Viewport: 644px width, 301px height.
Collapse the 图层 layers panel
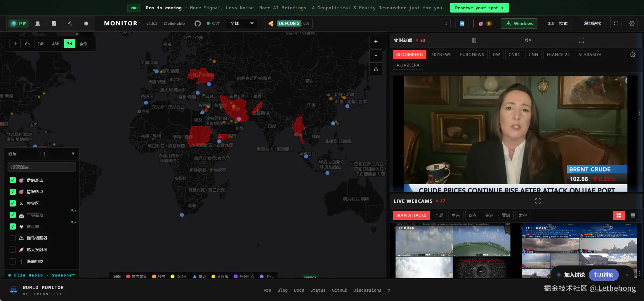(x=73, y=154)
